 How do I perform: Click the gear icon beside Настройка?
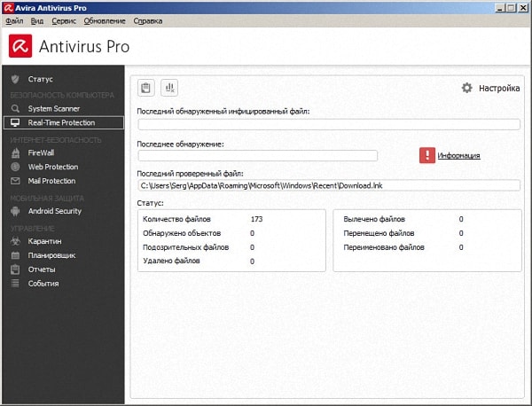pos(467,88)
